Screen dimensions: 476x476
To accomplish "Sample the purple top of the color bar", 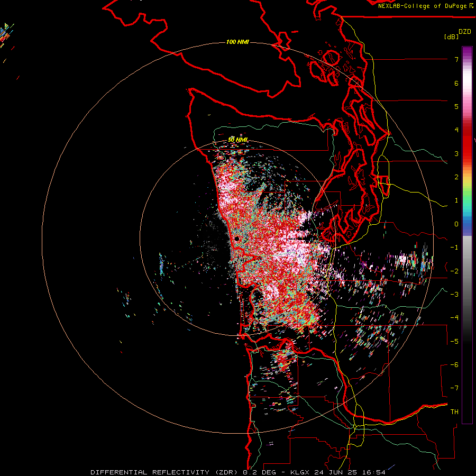I will [467, 50].
